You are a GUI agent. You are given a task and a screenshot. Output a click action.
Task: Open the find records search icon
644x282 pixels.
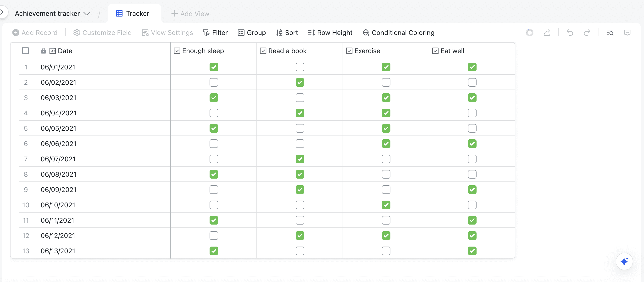pos(610,33)
